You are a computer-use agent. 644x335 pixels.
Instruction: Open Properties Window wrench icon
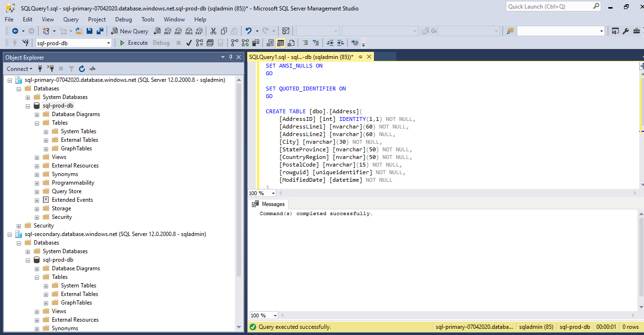pyautogui.click(x=625, y=31)
